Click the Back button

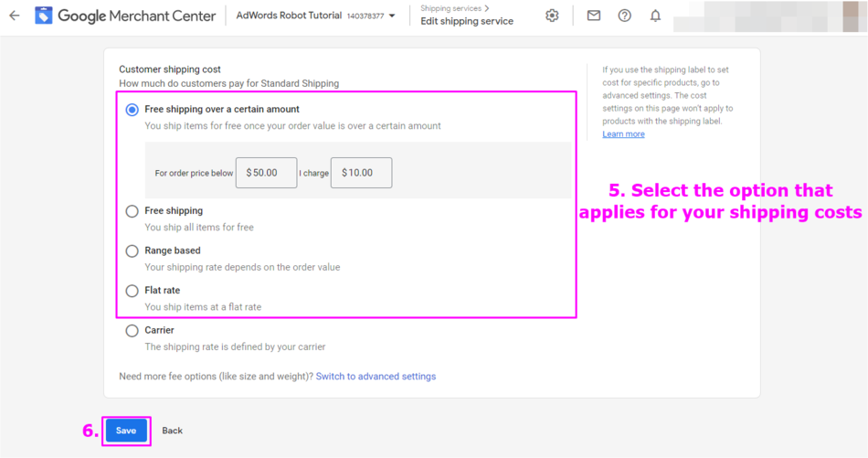[173, 431]
